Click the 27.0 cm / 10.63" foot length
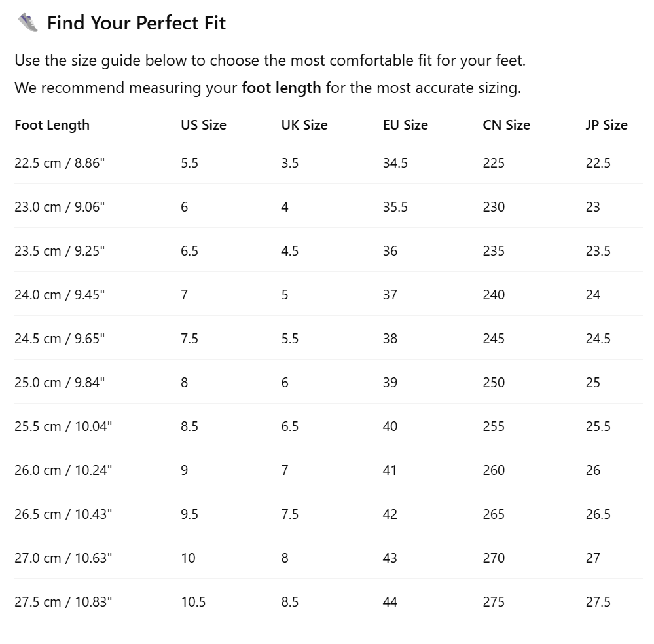This screenshot has height=644, width=654. [64, 558]
